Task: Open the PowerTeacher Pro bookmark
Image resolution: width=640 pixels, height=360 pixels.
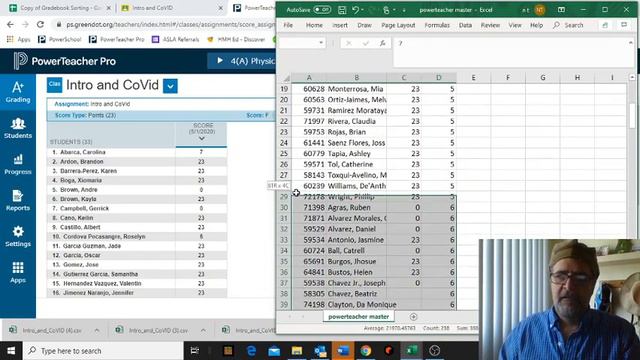Action: click(117, 39)
